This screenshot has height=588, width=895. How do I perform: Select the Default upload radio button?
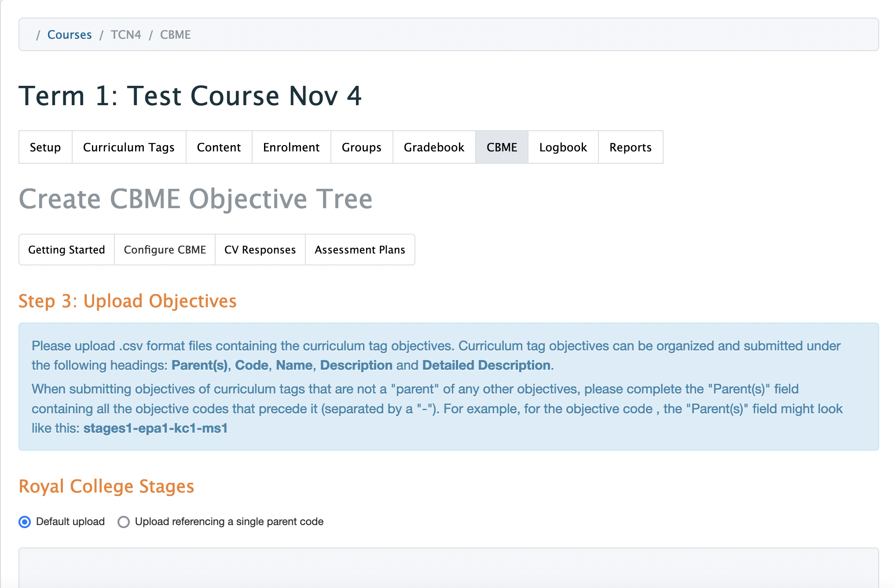click(25, 522)
